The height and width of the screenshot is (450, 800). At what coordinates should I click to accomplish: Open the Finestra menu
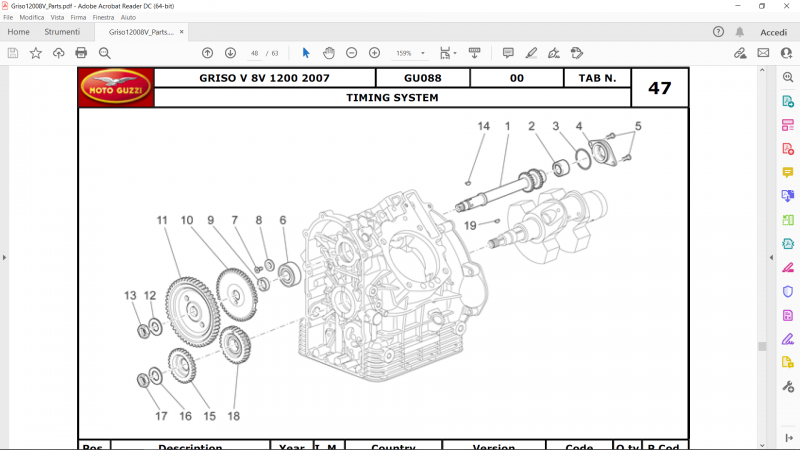(103, 17)
